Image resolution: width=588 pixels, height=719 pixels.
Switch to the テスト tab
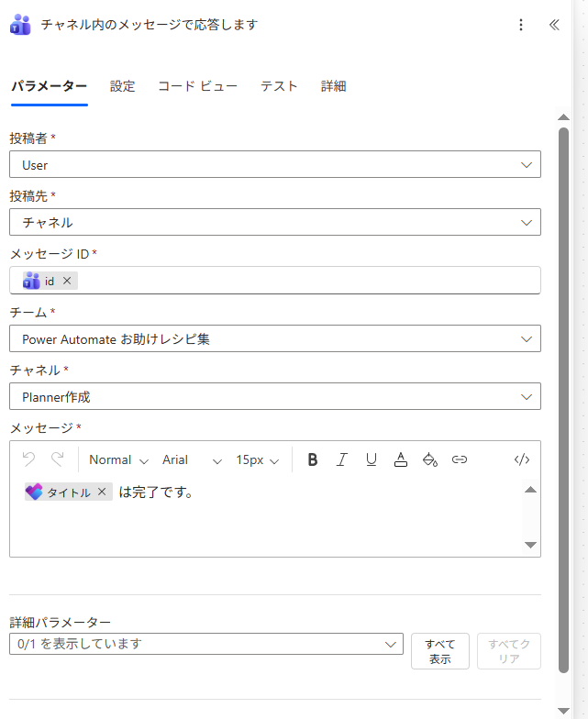(x=279, y=86)
